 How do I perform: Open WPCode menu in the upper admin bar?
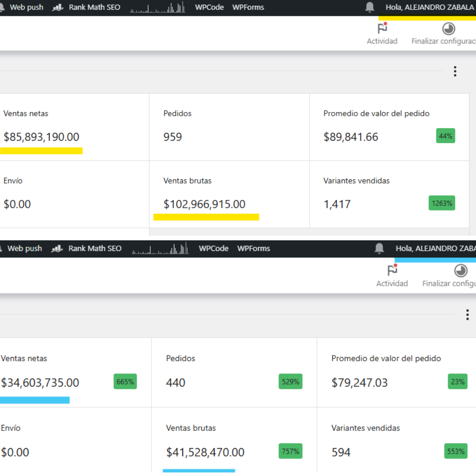point(209,7)
